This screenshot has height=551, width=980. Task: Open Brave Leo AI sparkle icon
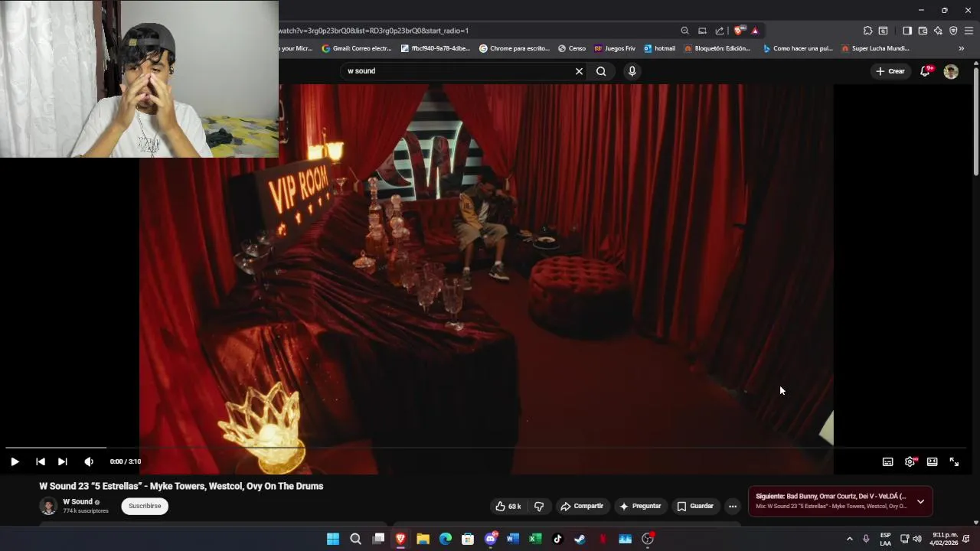(938, 31)
